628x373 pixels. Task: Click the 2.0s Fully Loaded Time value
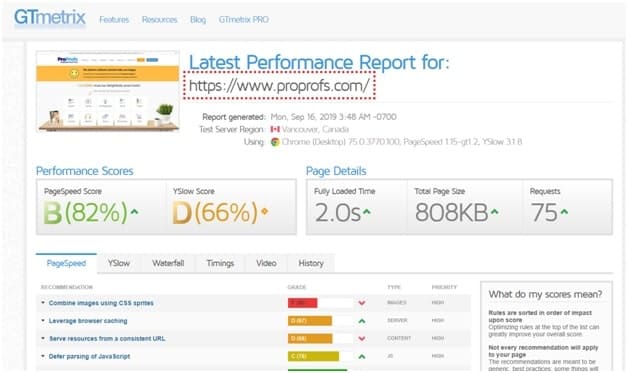coord(337,212)
